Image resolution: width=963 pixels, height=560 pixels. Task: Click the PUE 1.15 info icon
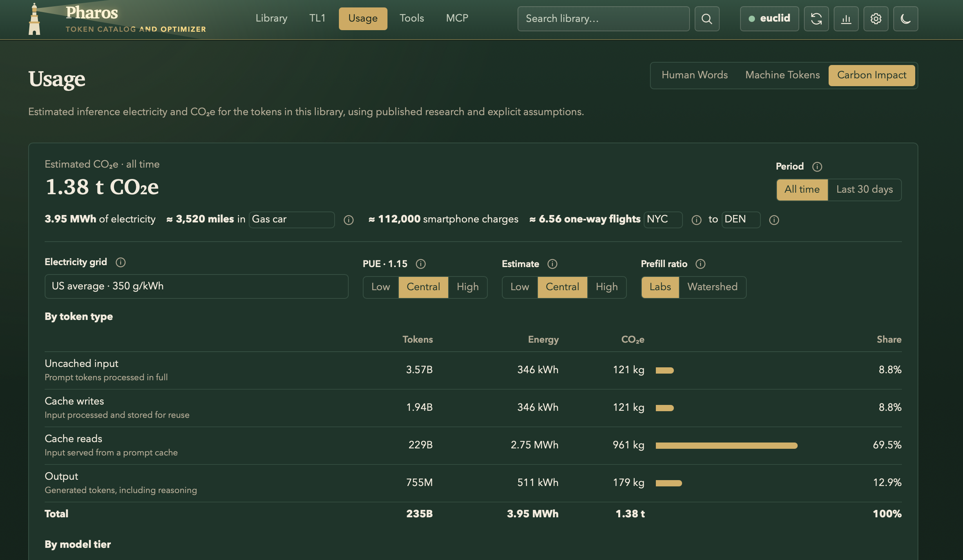tap(420, 264)
